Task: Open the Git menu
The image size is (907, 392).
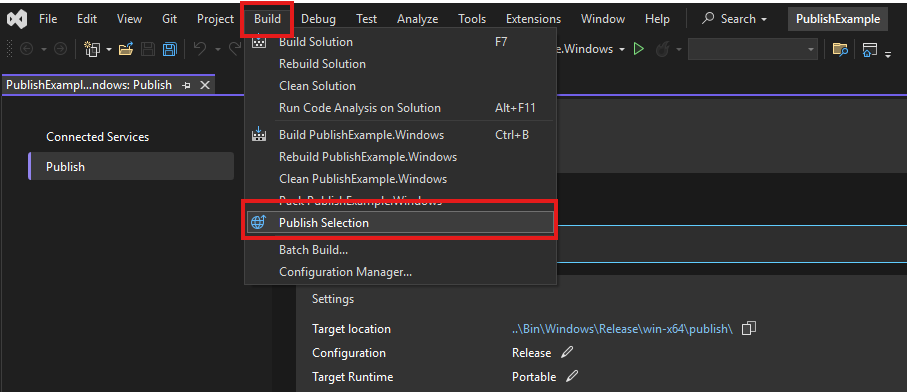Action: 169,19
